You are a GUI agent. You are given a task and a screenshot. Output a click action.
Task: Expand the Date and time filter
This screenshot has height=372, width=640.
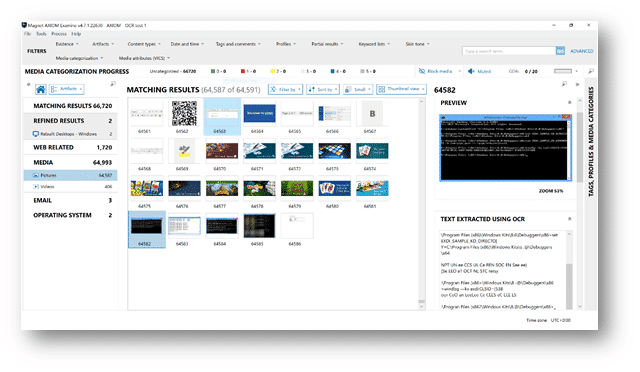point(187,44)
